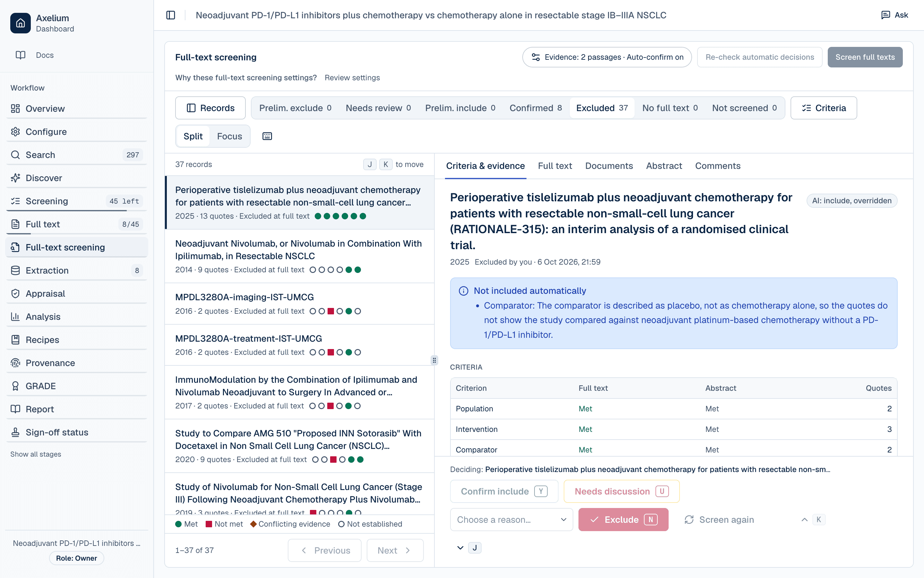Go to the Search stage
This screenshot has width=924, height=578.
click(x=77, y=155)
